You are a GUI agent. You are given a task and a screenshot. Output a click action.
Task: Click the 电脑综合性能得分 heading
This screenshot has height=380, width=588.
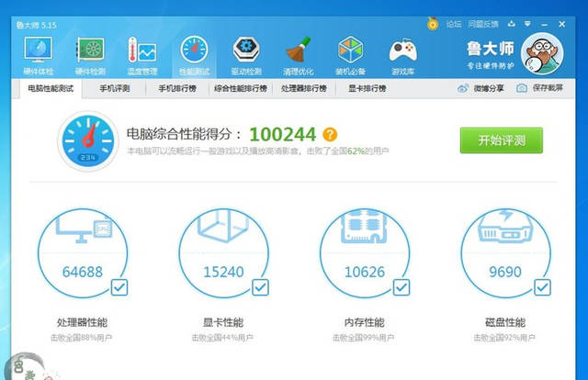[x=184, y=134]
